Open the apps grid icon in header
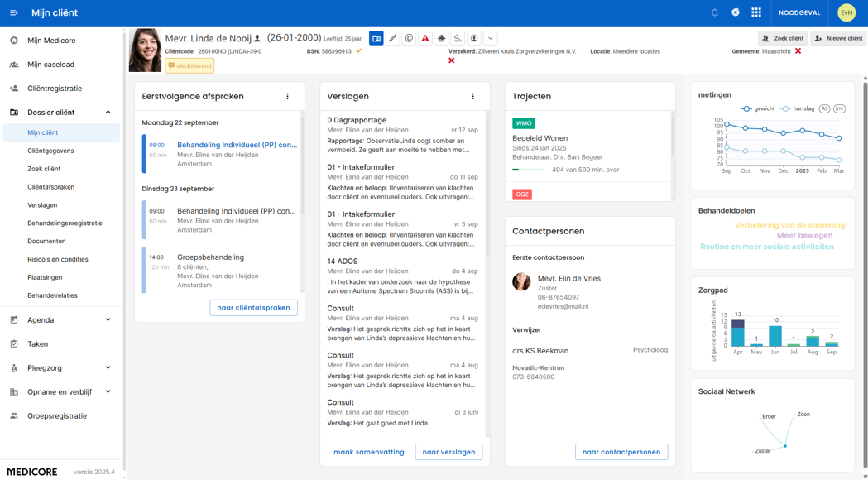The width and height of the screenshot is (868, 480). coord(755,12)
